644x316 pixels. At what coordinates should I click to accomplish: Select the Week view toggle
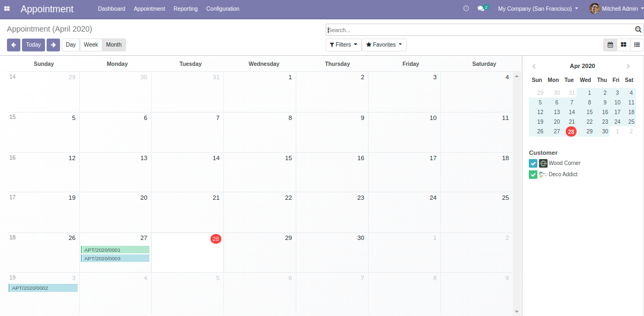[91, 45]
